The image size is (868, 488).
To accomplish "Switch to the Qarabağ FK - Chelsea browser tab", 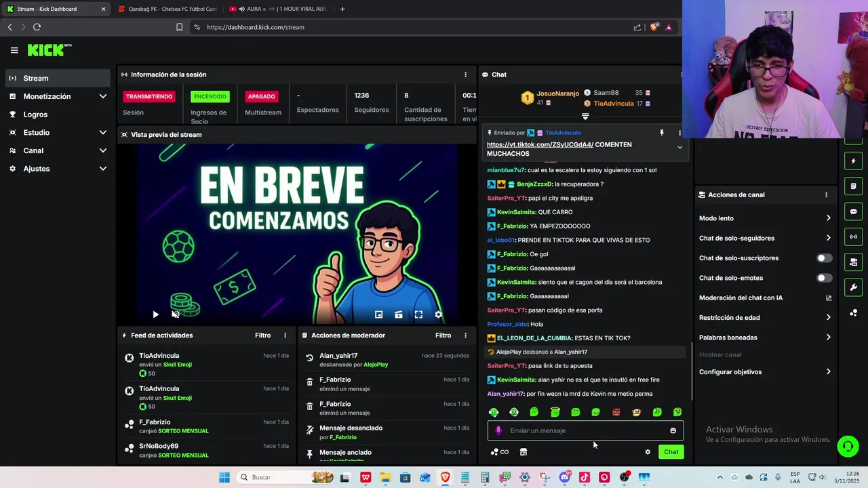I will (166, 9).
